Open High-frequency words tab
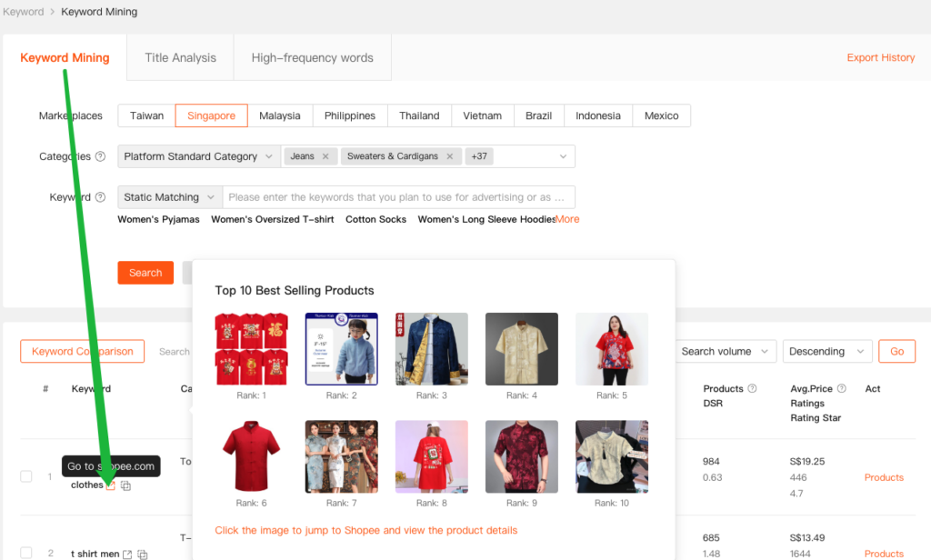 click(312, 57)
